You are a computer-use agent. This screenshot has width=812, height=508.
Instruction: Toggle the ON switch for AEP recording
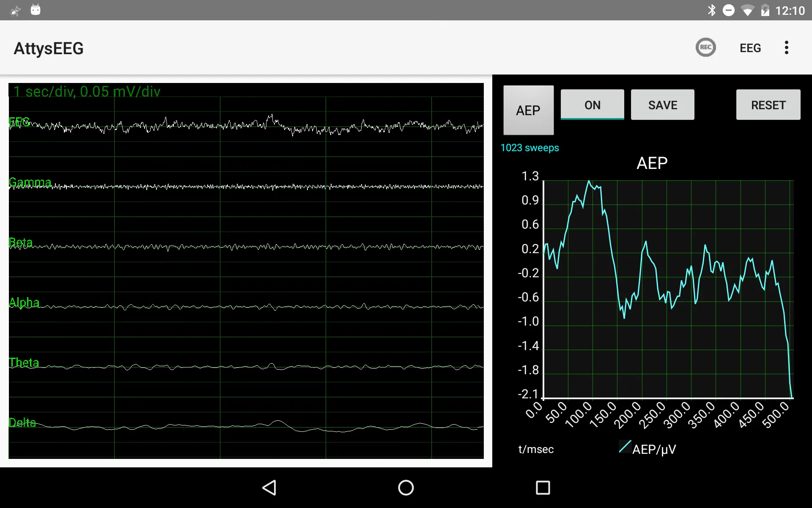pos(592,105)
